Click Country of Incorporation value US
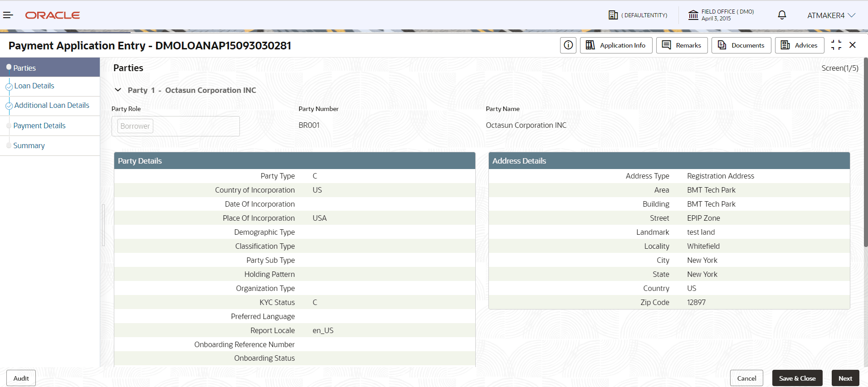Viewport: 868px width, 387px height. [x=317, y=190]
